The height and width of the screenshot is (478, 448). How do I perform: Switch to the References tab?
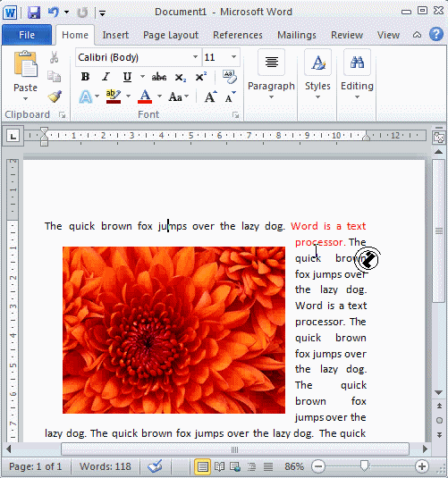pos(238,35)
